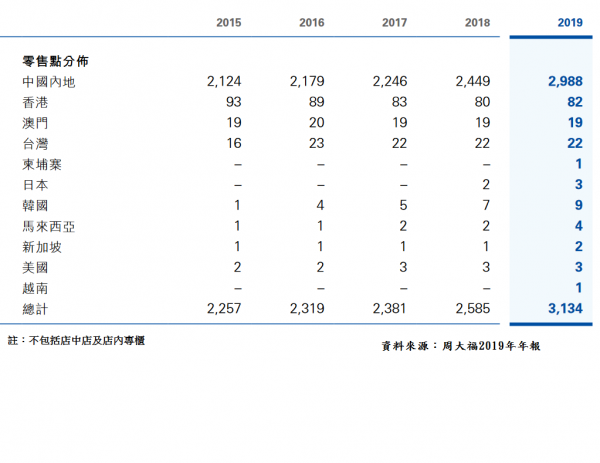Click the source line 資料來源:周大福2019年年報
The height and width of the screenshot is (463, 600).
tap(461, 346)
